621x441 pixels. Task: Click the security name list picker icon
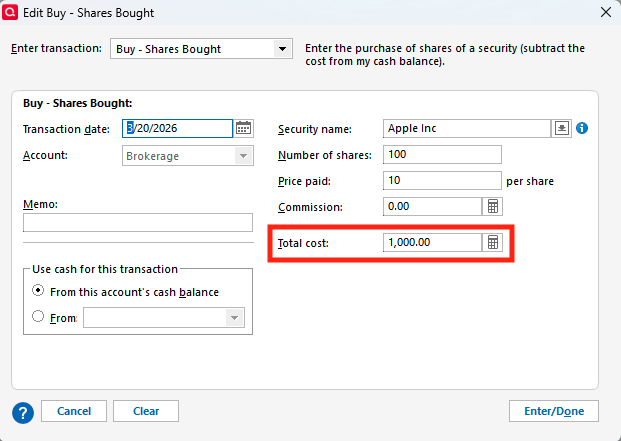click(x=562, y=128)
